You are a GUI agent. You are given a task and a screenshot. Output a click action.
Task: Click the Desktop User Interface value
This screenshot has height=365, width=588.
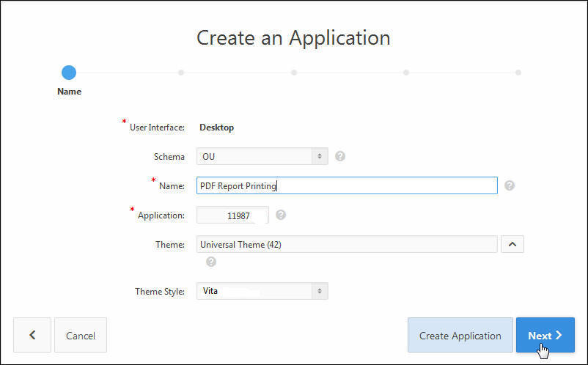click(217, 128)
